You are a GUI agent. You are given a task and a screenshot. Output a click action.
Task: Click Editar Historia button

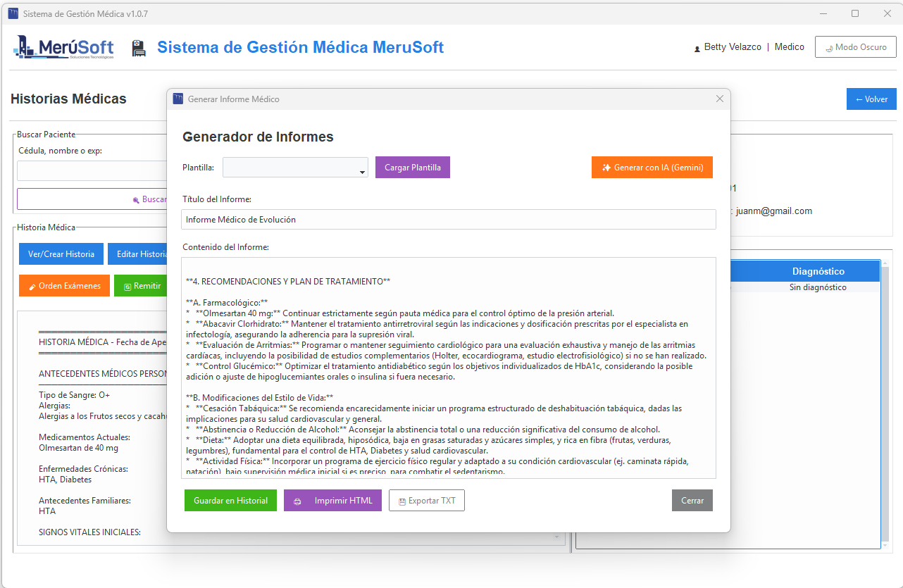point(138,254)
